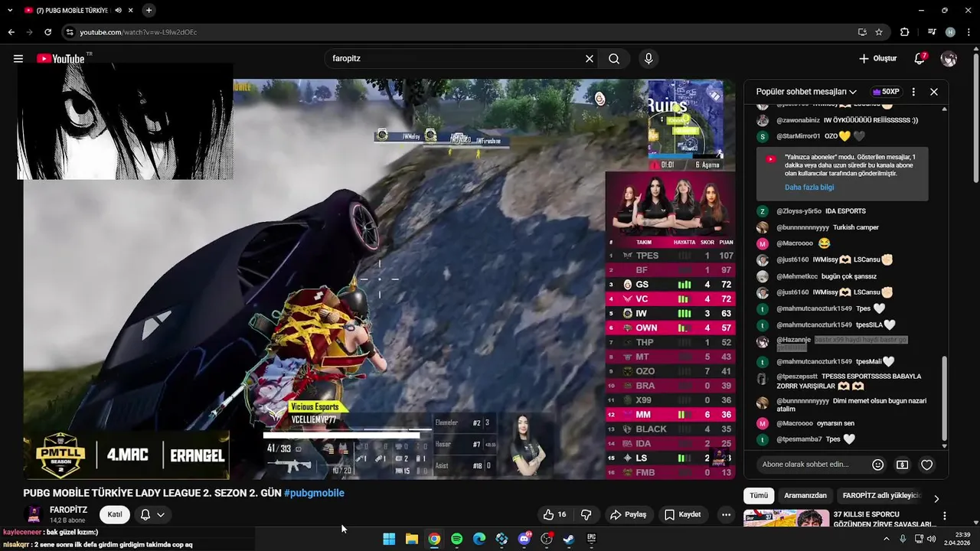980x551 pixels.
Task: Show hidden system tray icons
Action: pyautogui.click(x=887, y=539)
